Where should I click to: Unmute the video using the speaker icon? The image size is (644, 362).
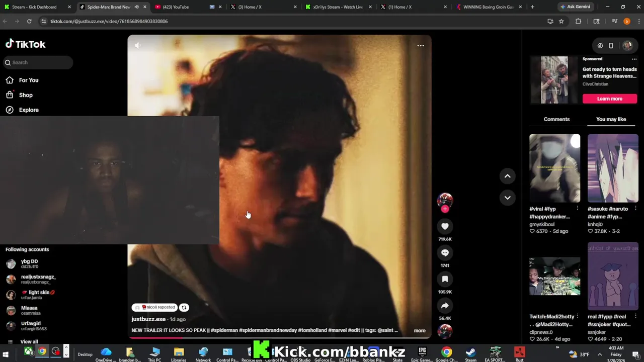coord(137,46)
